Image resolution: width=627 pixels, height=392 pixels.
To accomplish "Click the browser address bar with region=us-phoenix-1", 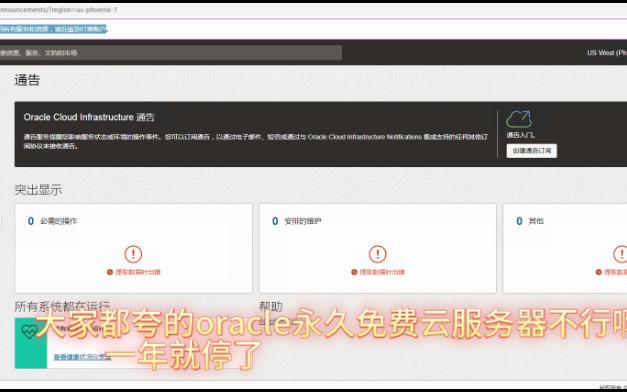I will pyautogui.click(x=58, y=10).
